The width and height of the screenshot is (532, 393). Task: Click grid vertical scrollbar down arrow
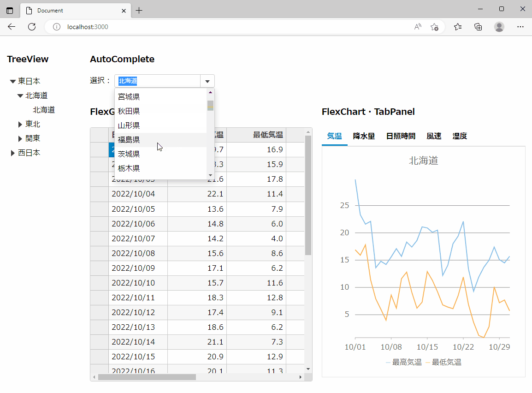[308, 369]
